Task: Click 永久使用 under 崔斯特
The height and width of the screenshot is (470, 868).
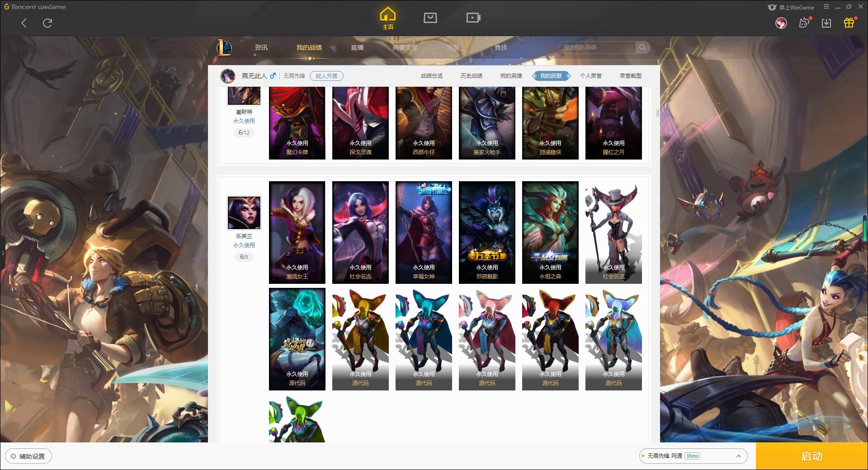Action: tap(244, 121)
